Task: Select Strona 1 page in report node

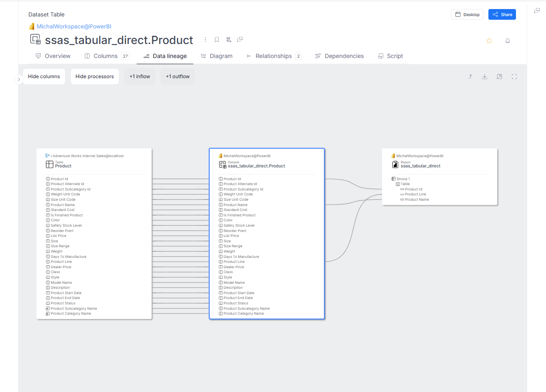Action: point(403,179)
